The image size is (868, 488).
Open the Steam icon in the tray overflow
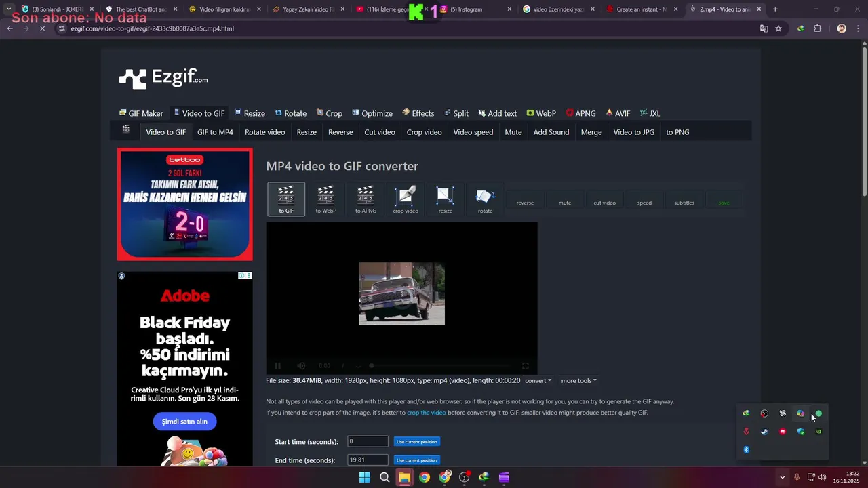764,432
